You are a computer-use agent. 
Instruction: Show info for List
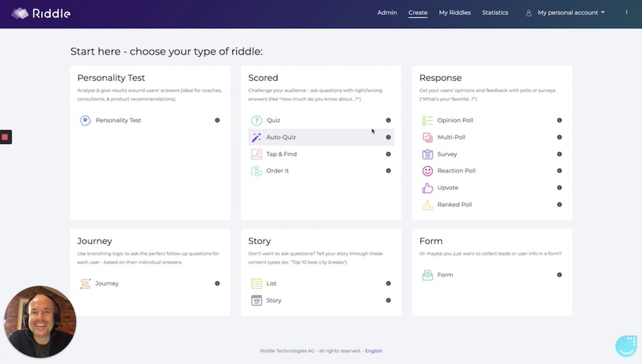point(388,283)
